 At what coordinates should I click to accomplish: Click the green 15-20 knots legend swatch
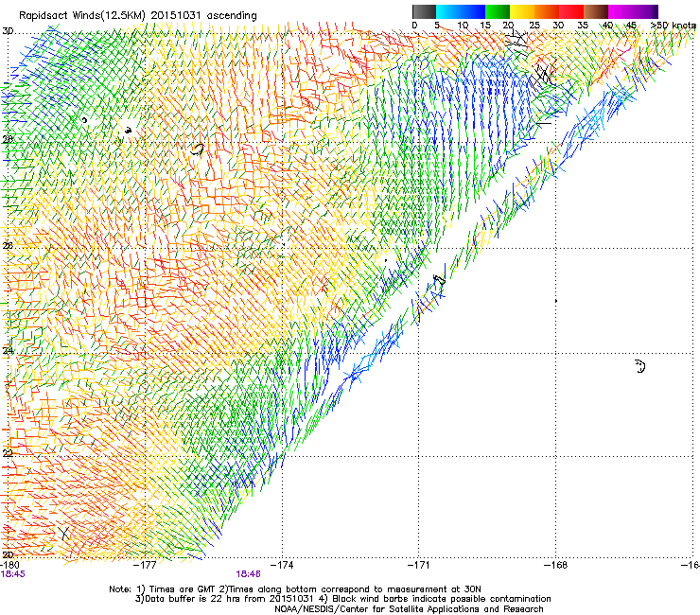[x=498, y=11]
